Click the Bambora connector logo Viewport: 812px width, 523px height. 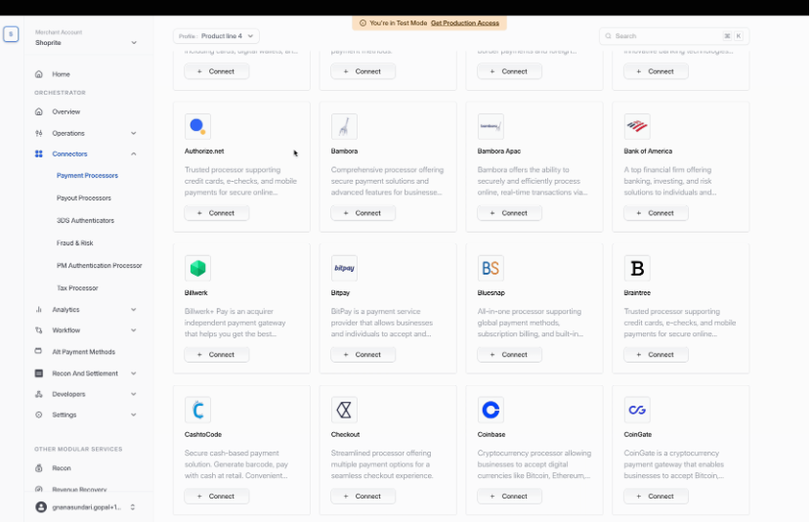click(x=344, y=126)
